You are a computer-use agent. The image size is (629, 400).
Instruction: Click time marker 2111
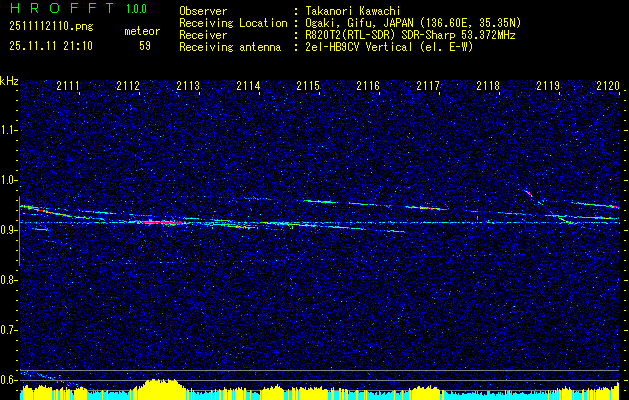(x=68, y=86)
